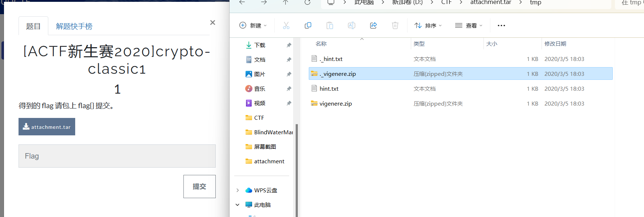Open 视频 in quick access

click(260, 103)
